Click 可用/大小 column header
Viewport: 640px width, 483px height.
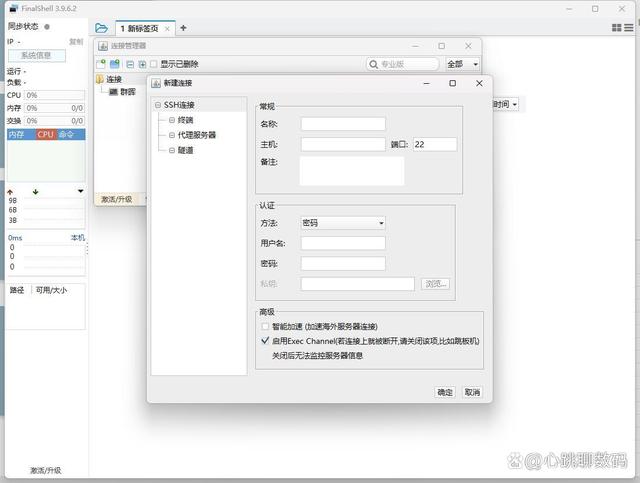pyautogui.click(x=51, y=290)
